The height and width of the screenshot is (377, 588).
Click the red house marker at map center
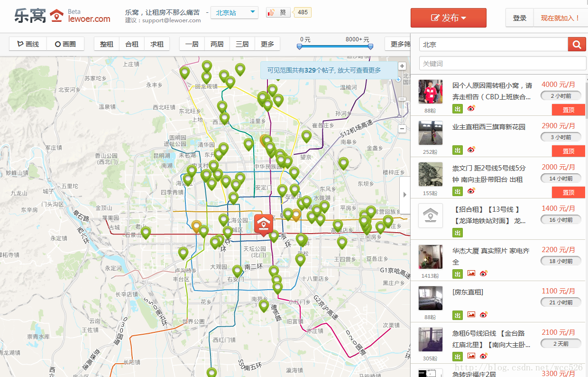(263, 225)
